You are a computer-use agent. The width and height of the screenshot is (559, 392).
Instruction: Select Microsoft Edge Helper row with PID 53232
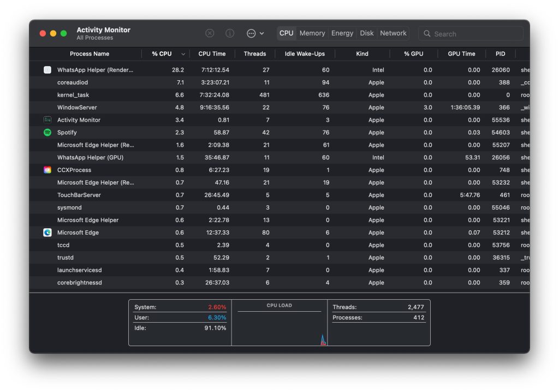tap(279, 182)
